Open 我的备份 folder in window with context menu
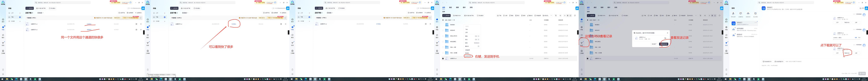This screenshot has width=868, height=81. pyautogui.click(x=452, y=25)
